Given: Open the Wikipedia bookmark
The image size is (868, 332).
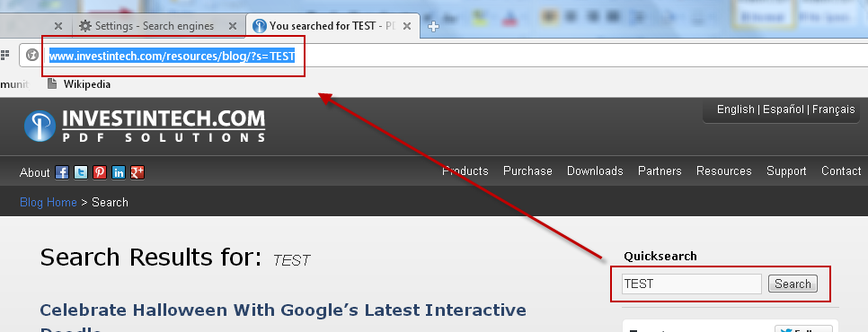Looking at the screenshot, I should 78,84.
